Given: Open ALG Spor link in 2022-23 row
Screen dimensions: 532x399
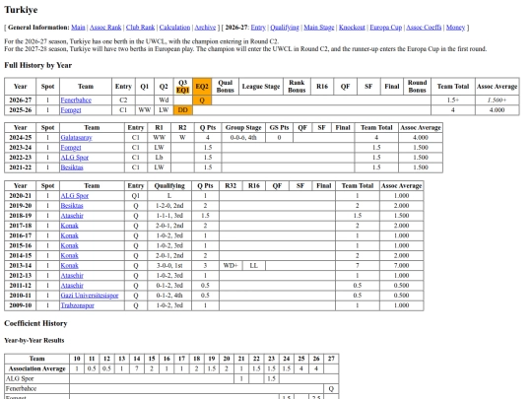Looking at the screenshot, I should (x=75, y=158).
